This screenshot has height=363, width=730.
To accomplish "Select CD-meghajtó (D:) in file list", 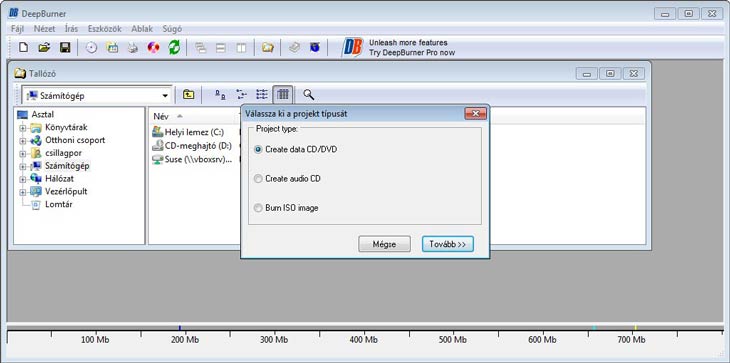I will click(192, 146).
